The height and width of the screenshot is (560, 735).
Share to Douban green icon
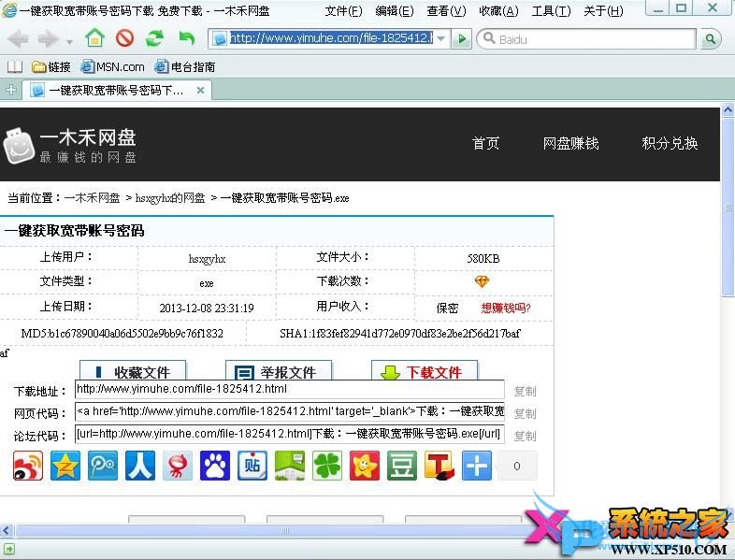pos(402,465)
